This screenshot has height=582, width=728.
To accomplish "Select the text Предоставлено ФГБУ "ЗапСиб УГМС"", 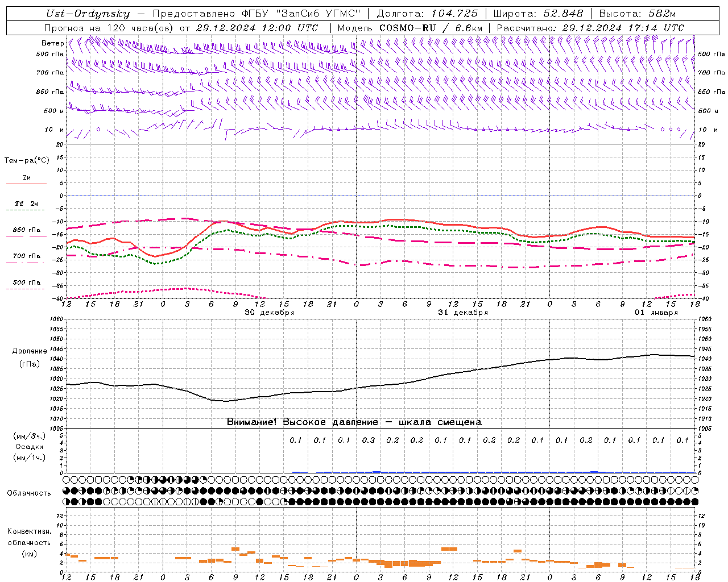I will [257, 14].
